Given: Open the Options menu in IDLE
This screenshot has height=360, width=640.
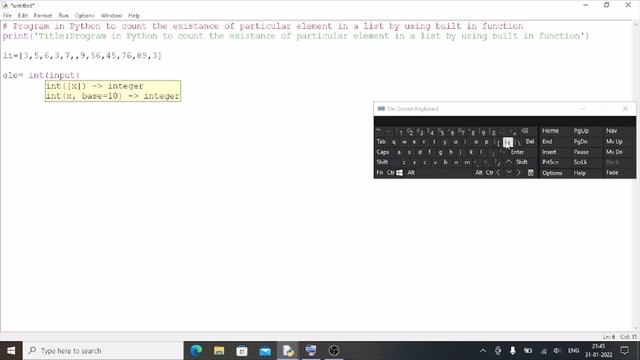Looking at the screenshot, I should click(x=84, y=16).
